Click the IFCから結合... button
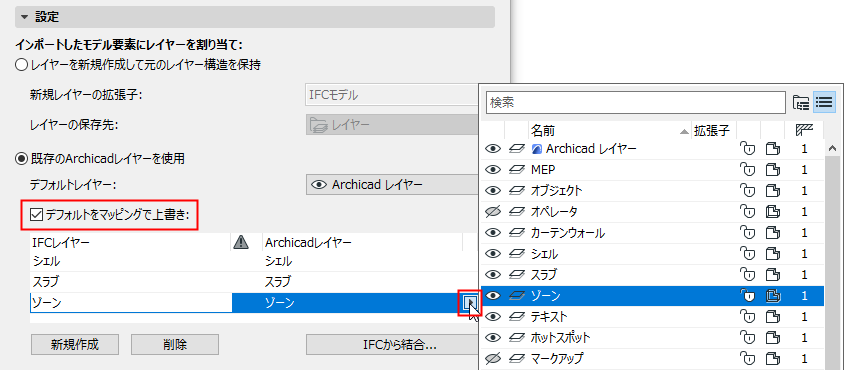This screenshot has width=844, height=370. (x=392, y=345)
